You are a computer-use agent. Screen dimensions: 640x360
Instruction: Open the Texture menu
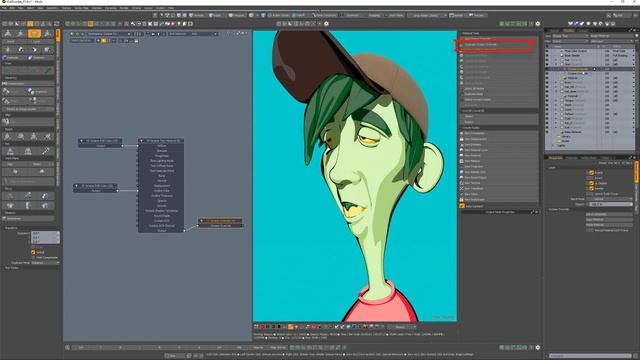pos(67,8)
